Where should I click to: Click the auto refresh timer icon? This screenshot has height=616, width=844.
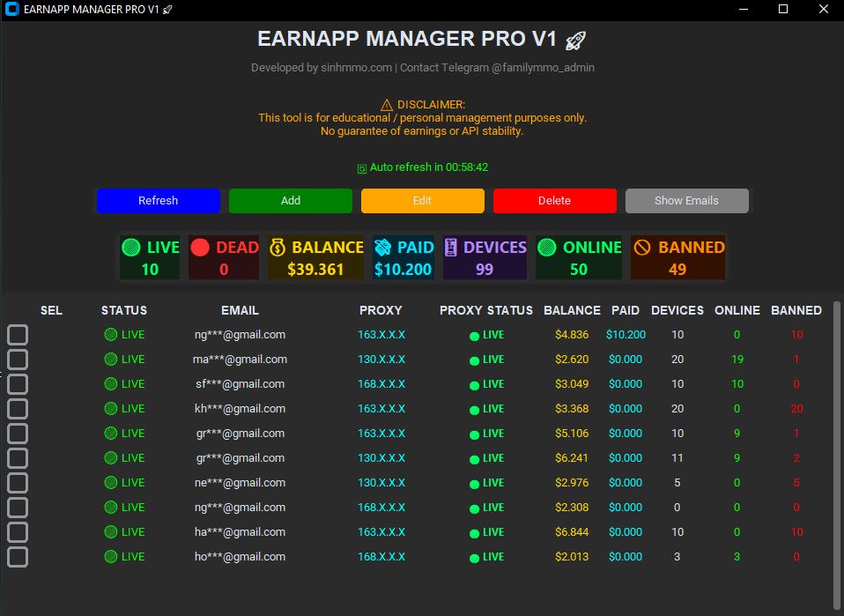[362, 169]
